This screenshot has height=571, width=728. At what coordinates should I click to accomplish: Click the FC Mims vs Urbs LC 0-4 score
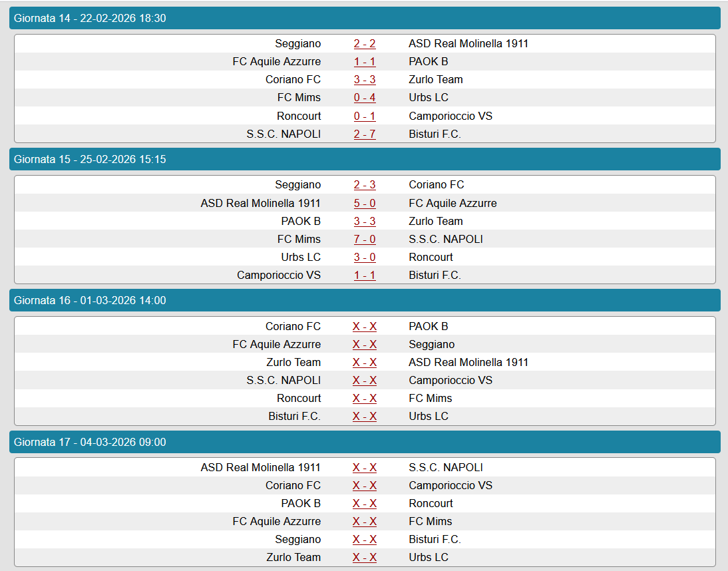coord(365,98)
